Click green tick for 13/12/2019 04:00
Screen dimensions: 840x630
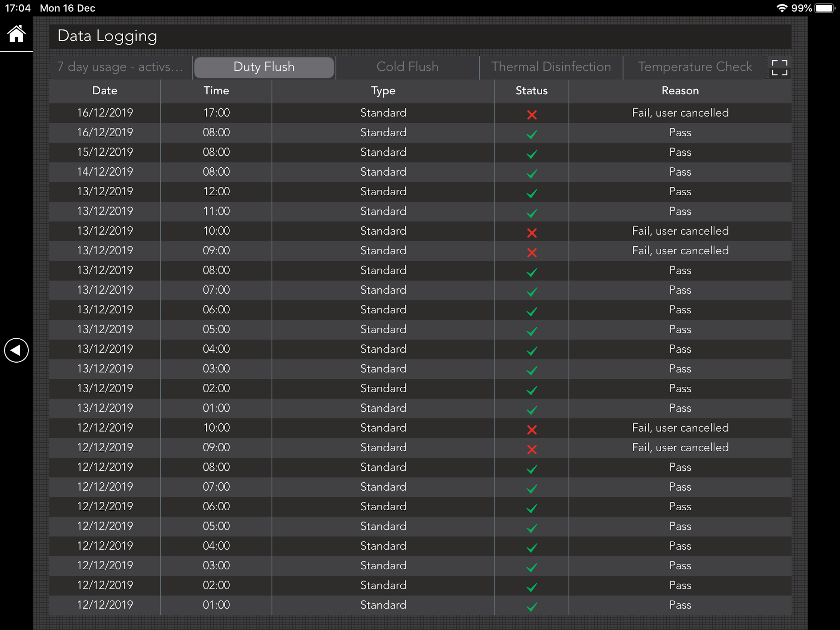coord(532,350)
